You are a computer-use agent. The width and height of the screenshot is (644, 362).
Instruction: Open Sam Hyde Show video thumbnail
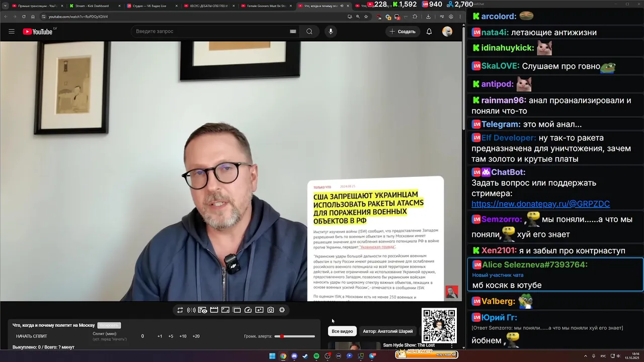[354, 346]
